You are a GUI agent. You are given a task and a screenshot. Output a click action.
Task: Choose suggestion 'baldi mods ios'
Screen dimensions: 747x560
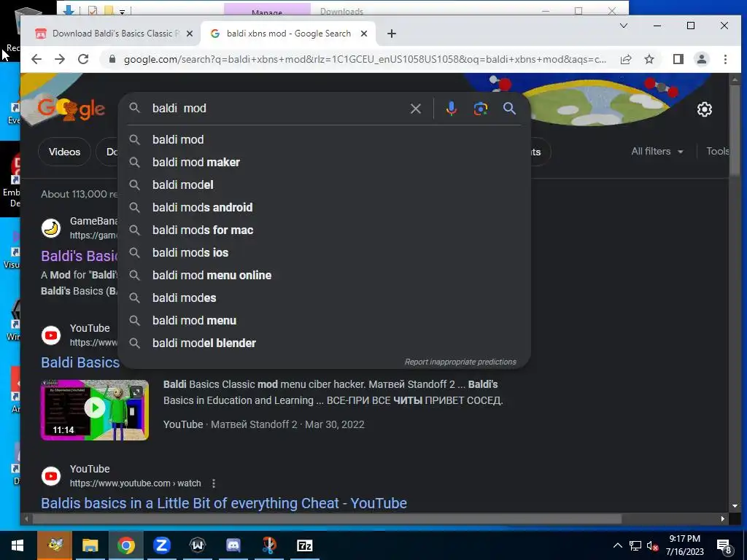point(324,253)
